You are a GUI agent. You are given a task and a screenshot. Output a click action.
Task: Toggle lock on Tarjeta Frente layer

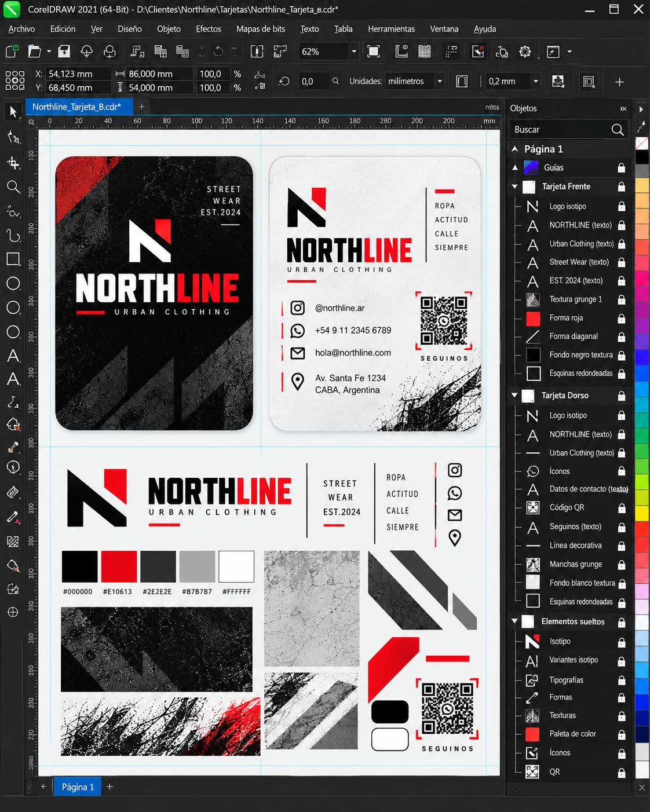click(621, 187)
